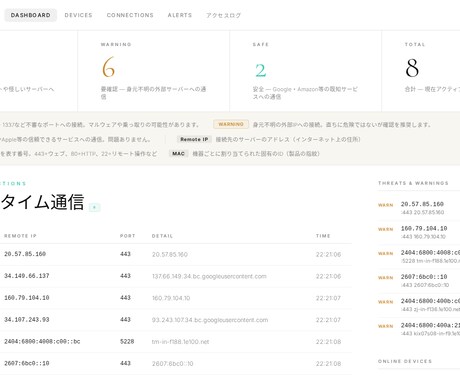Click WARN badge beside sidebar 2404:6800:4008

(386, 254)
